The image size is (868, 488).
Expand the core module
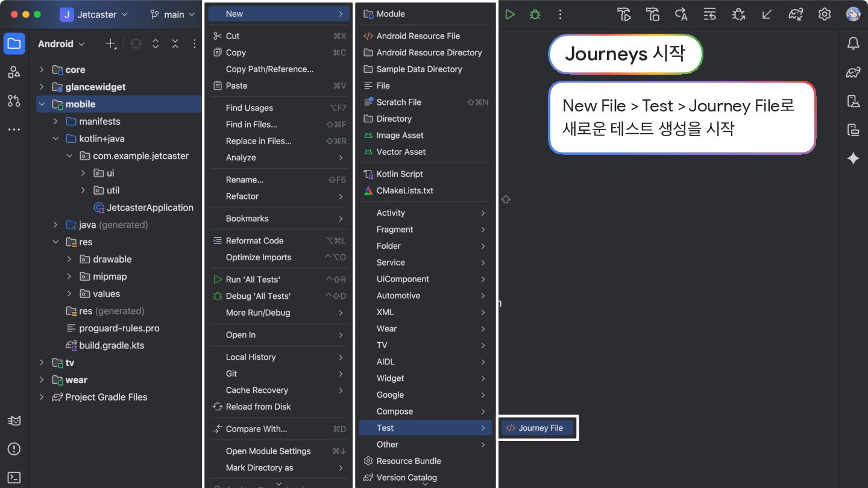pos(42,70)
